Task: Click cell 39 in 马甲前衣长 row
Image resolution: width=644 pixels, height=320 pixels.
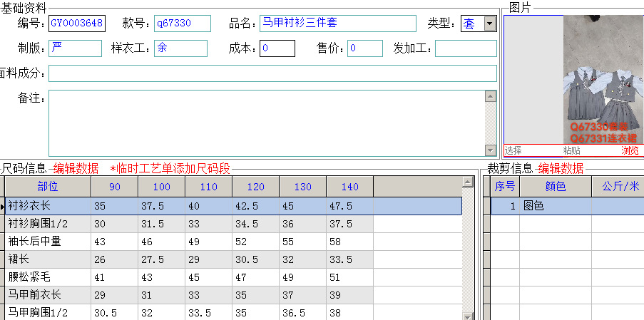Action: click(x=350, y=295)
